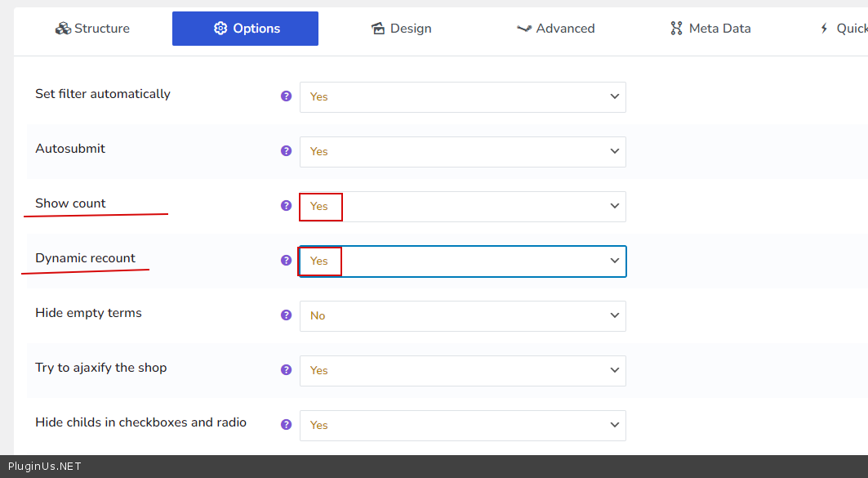Click the Show count help icon
The image size is (868, 478).
click(286, 205)
